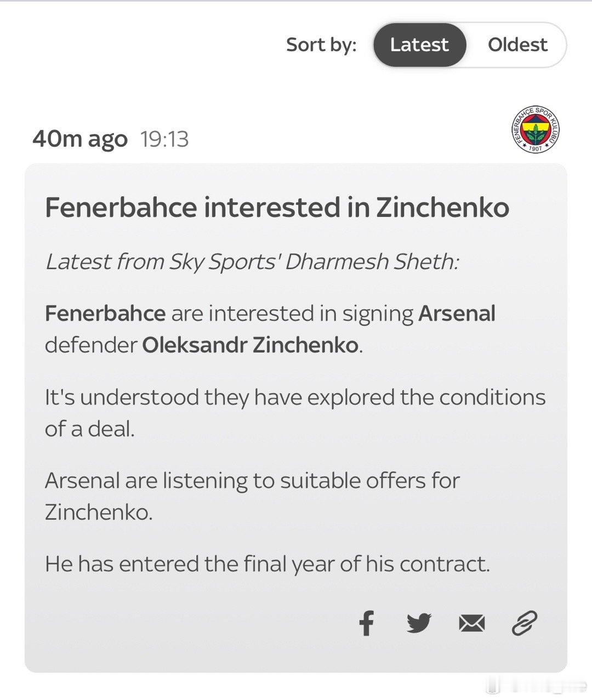This screenshot has height=700, width=592.
Task: Click the bold Fenerbahce team name
Action: tap(105, 314)
